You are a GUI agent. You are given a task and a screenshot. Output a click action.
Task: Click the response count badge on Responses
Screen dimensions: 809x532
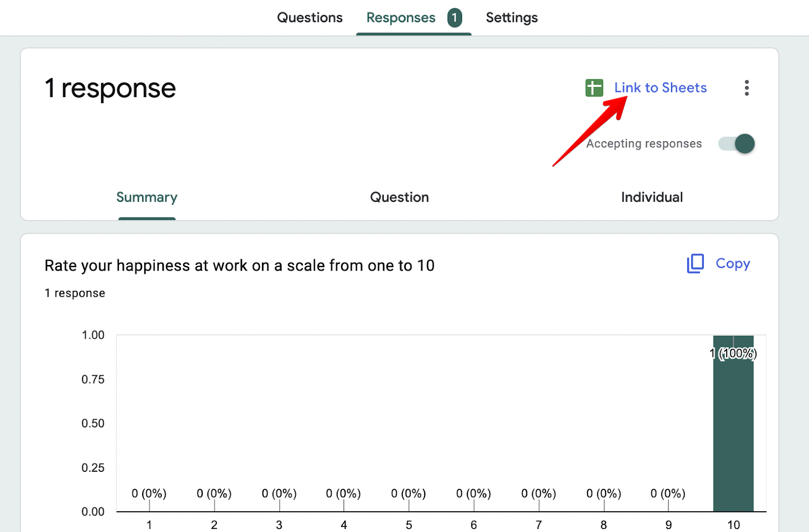point(455,17)
